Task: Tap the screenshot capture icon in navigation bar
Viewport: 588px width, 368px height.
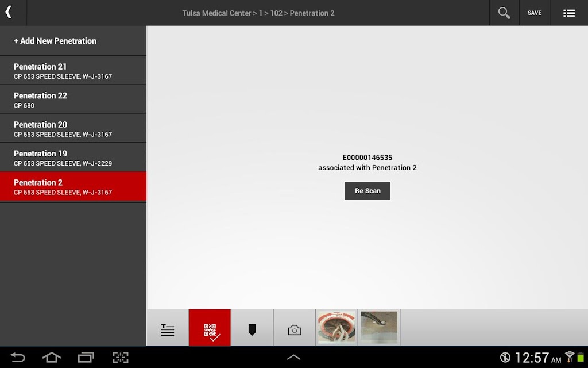Action: click(121, 358)
